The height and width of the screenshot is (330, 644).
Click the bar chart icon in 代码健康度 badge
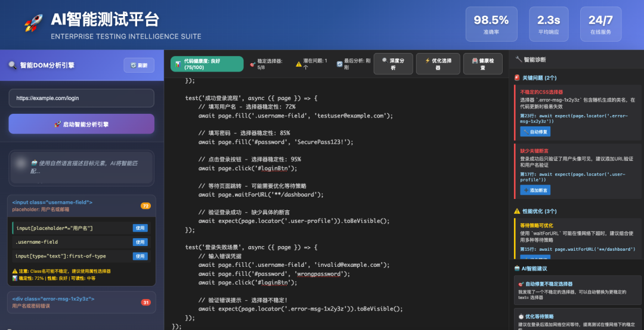(178, 64)
